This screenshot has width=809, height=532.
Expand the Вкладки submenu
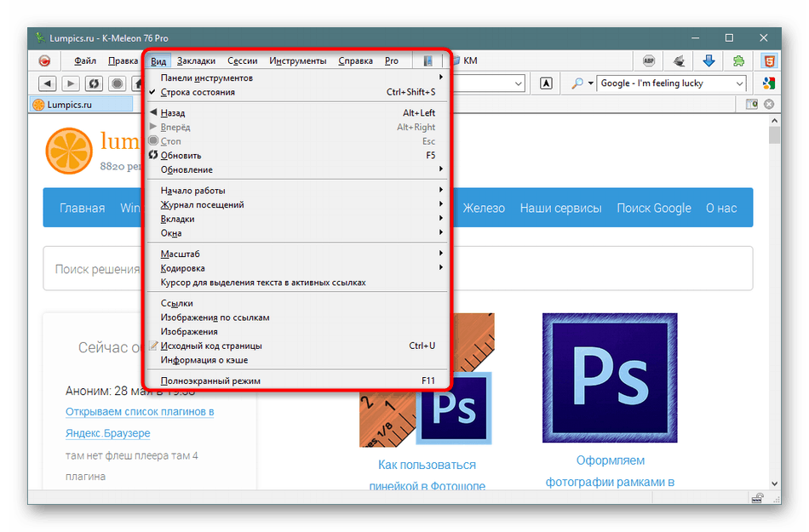pos(296,219)
